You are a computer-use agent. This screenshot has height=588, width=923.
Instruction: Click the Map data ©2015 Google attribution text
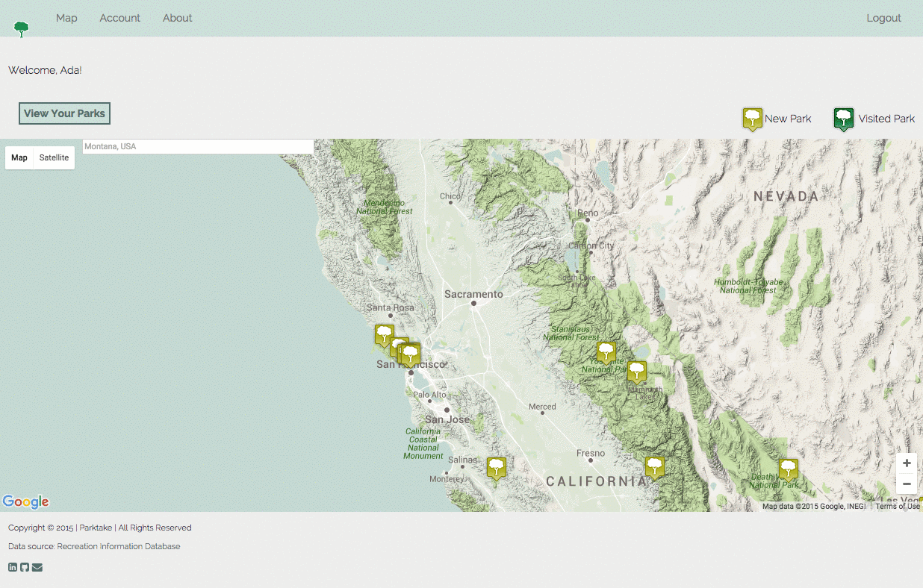(814, 507)
